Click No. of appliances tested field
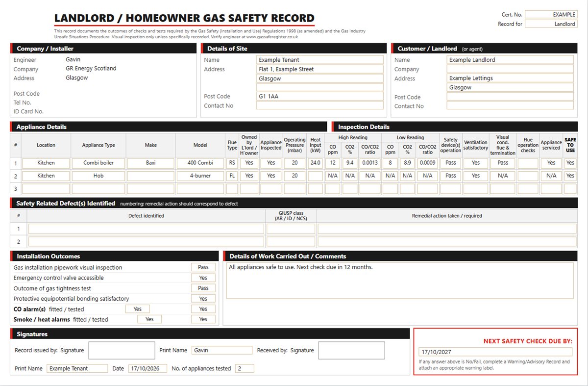 [x=245, y=368]
